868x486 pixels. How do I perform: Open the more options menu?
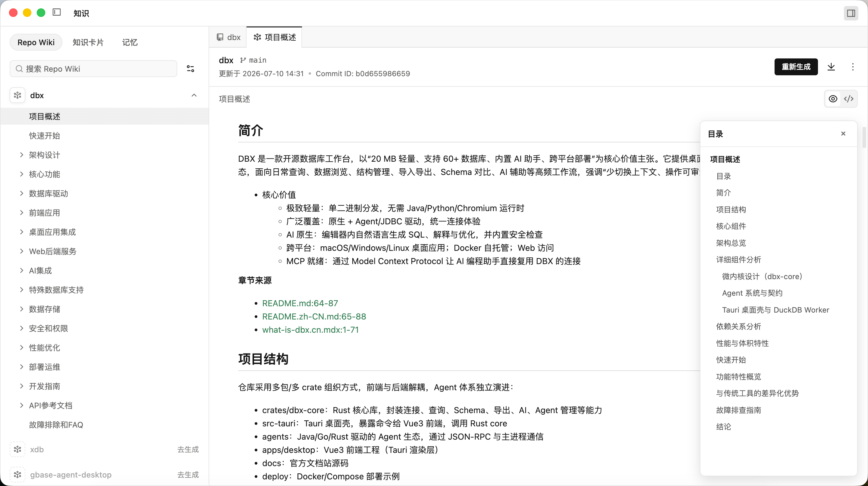853,67
